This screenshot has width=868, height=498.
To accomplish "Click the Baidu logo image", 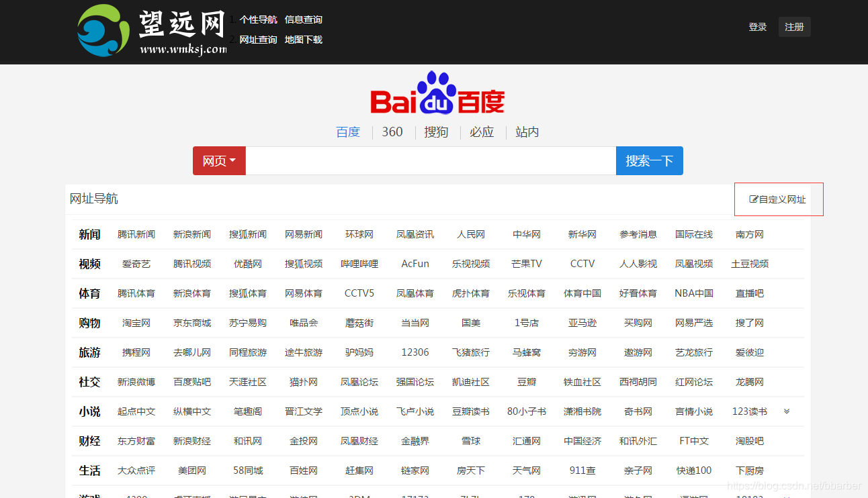I will click(x=437, y=93).
